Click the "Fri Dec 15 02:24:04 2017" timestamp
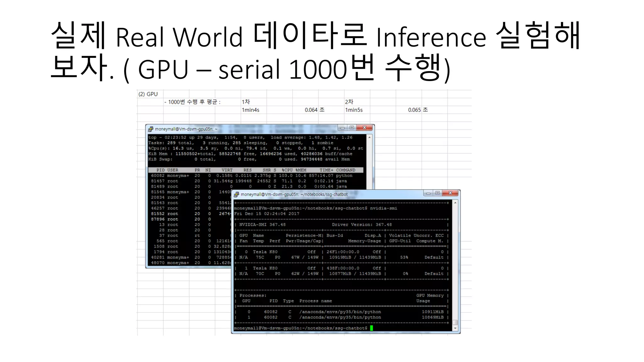Image resolution: width=644 pixels, height=362 pixels. click(267, 214)
